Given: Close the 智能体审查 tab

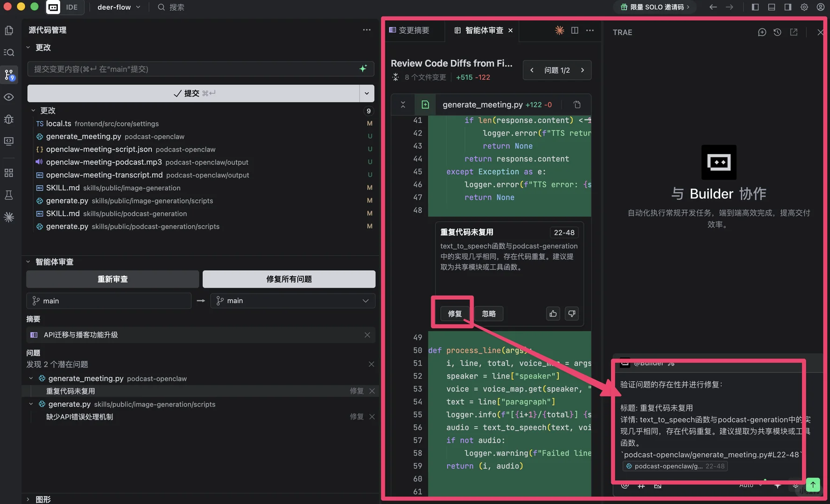Looking at the screenshot, I should 511,30.
